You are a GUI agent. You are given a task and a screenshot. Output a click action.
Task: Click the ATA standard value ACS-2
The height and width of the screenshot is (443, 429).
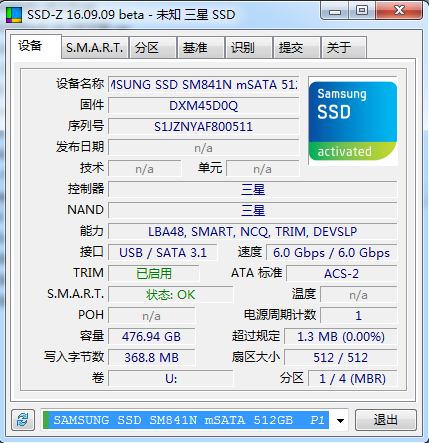pos(342,274)
